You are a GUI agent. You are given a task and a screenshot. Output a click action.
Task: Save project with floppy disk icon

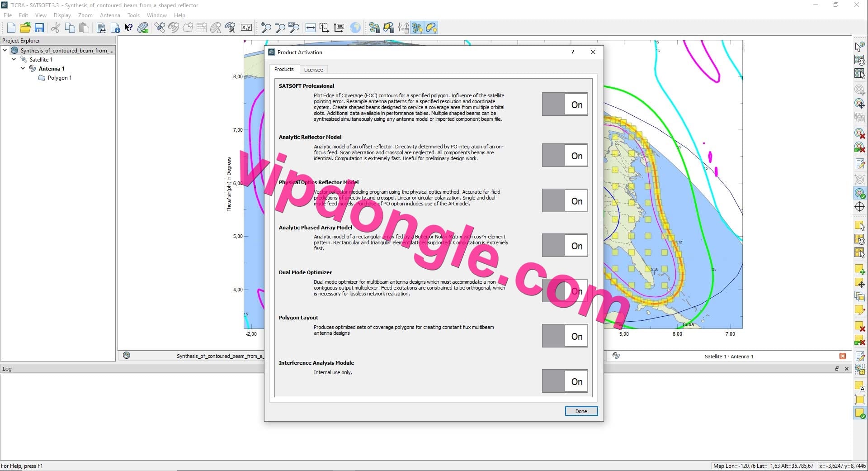click(x=39, y=28)
